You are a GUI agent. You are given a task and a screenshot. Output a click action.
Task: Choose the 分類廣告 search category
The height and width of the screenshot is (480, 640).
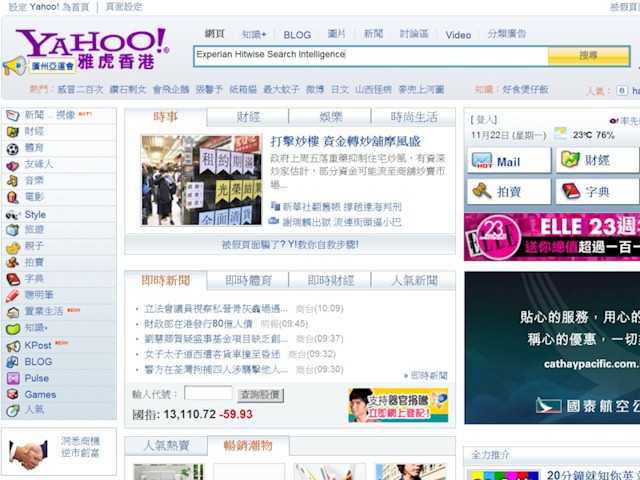coord(507,34)
